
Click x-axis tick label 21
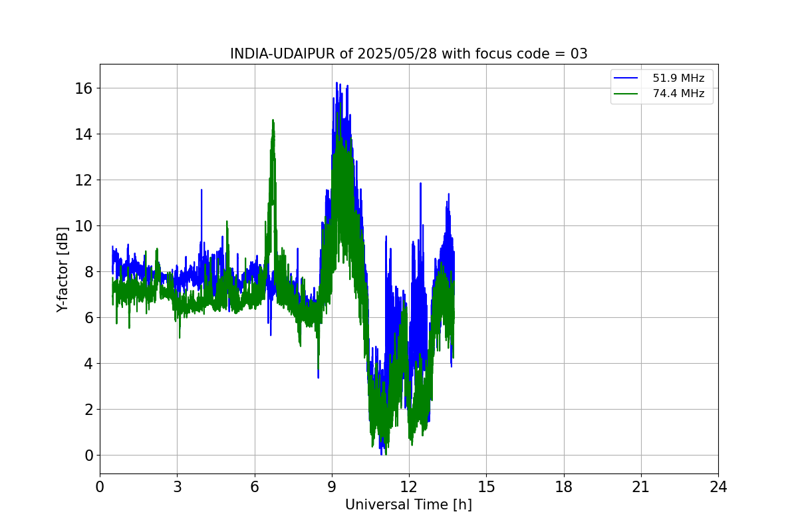(x=641, y=487)
